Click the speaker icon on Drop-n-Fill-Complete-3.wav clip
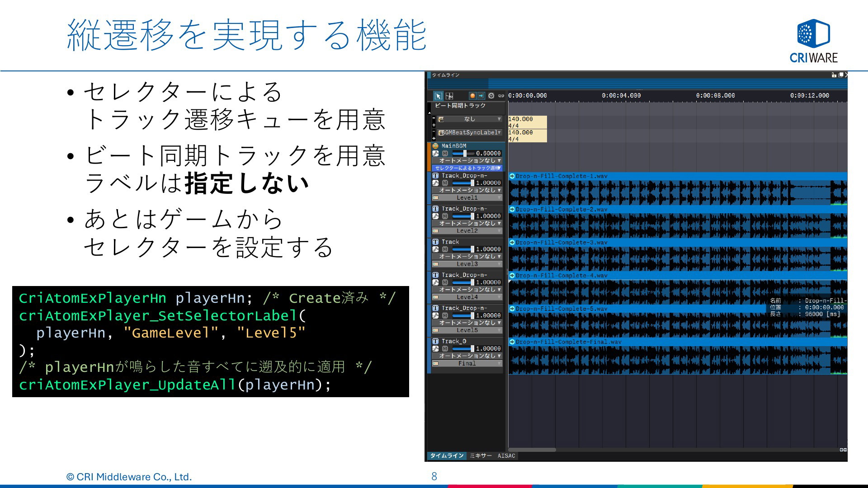The height and width of the screenshot is (488, 868). [x=512, y=243]
